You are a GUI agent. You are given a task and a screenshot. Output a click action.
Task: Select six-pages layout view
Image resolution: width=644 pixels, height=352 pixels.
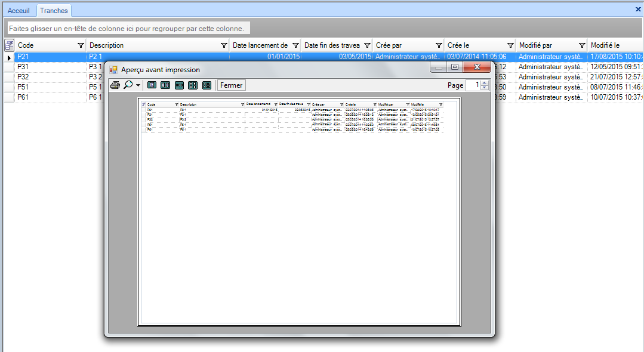click(x=207, y=85)
